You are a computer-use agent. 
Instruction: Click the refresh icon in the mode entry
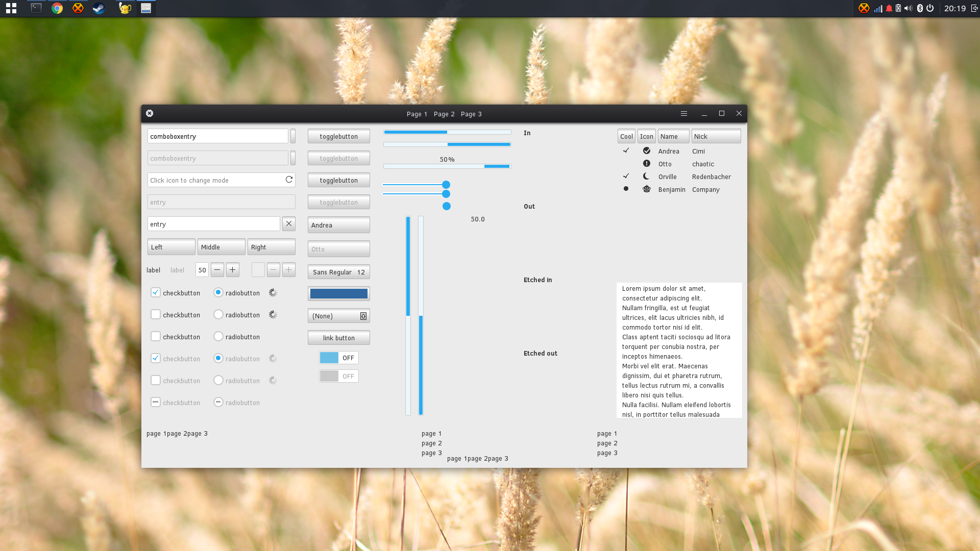coord(289,180)
